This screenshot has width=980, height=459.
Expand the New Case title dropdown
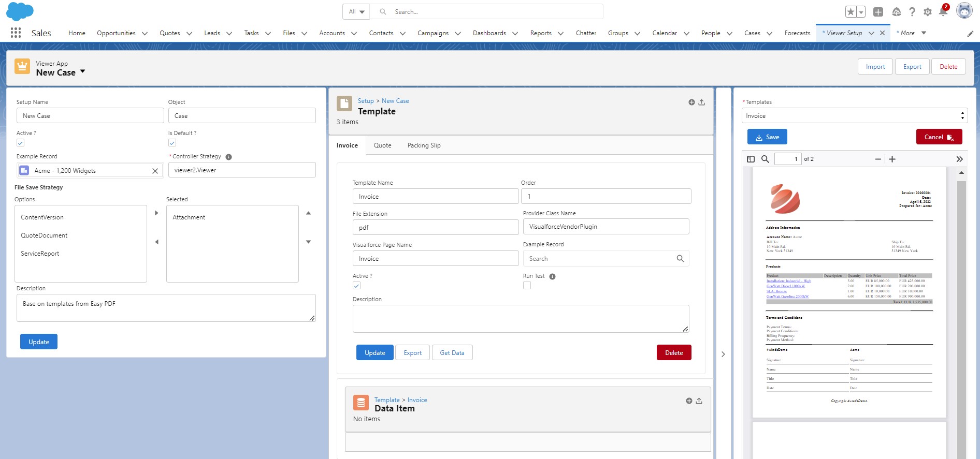[82, 72]
